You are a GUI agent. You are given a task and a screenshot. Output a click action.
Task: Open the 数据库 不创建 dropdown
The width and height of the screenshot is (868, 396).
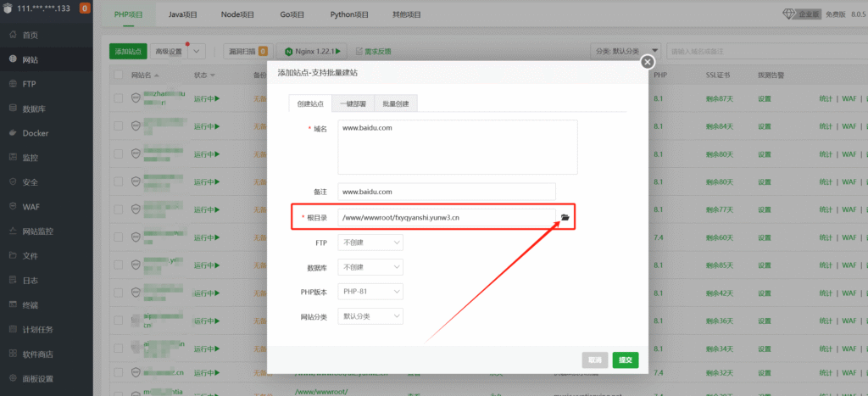(370, 267)
